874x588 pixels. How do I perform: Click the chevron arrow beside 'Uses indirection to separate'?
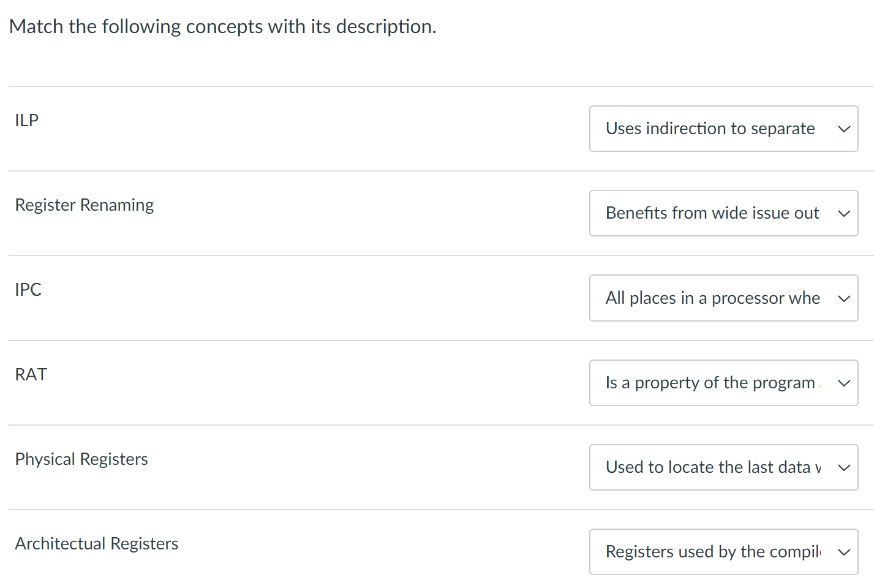[844, 129]
